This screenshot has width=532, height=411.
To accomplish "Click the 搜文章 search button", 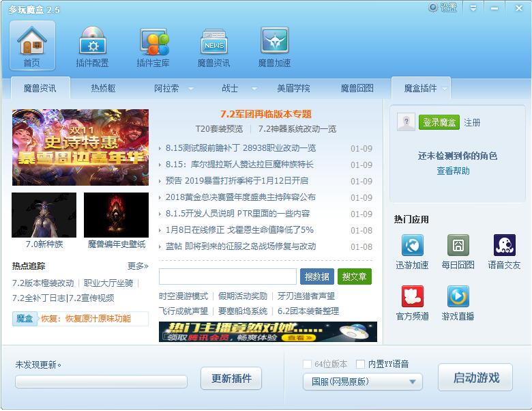I will (355, 277).
